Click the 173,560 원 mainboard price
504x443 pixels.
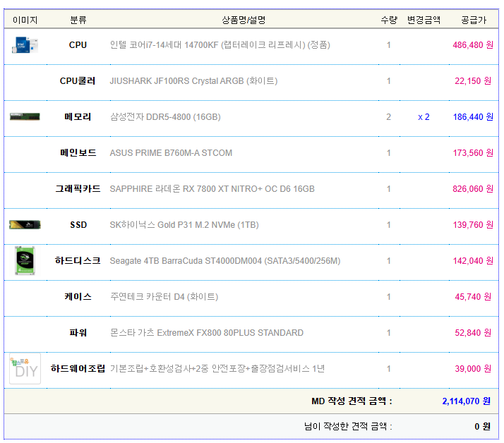pyautogui.click(x=473, y=153)
